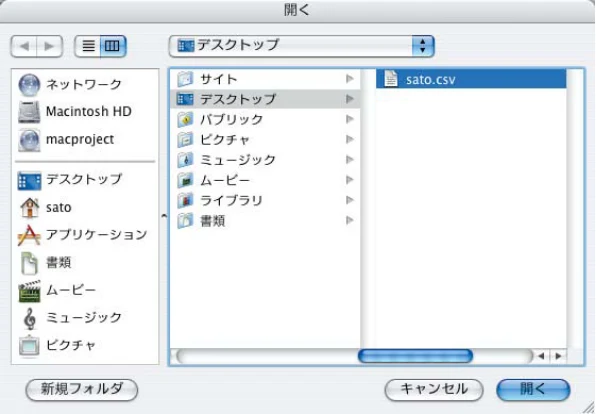The height and width of the screenshot is (414, 596).
Task: Click the デスクトップ icon in the sidebar
Action: point(29,180)
